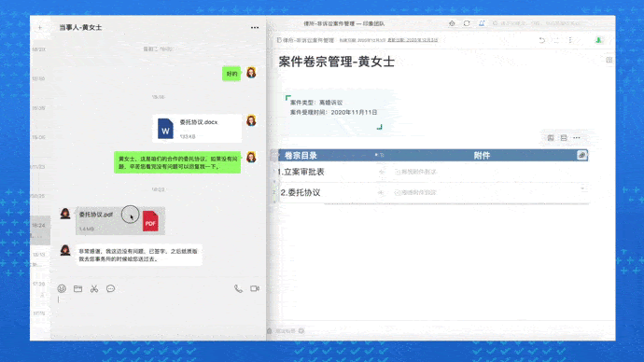This screenshot has width=644, height=362.
Task: Click the note title 案件卷宗管理-黄女士
Action: pyautogui.click(x=337, y=62)
